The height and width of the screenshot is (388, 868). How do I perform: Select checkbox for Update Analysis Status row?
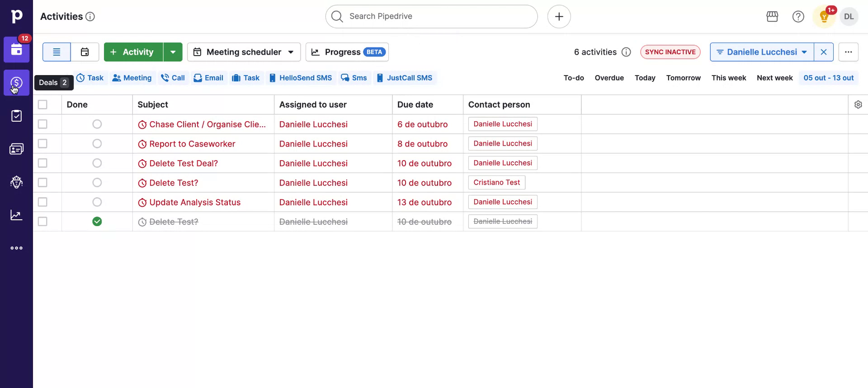[x=42, y=202]
